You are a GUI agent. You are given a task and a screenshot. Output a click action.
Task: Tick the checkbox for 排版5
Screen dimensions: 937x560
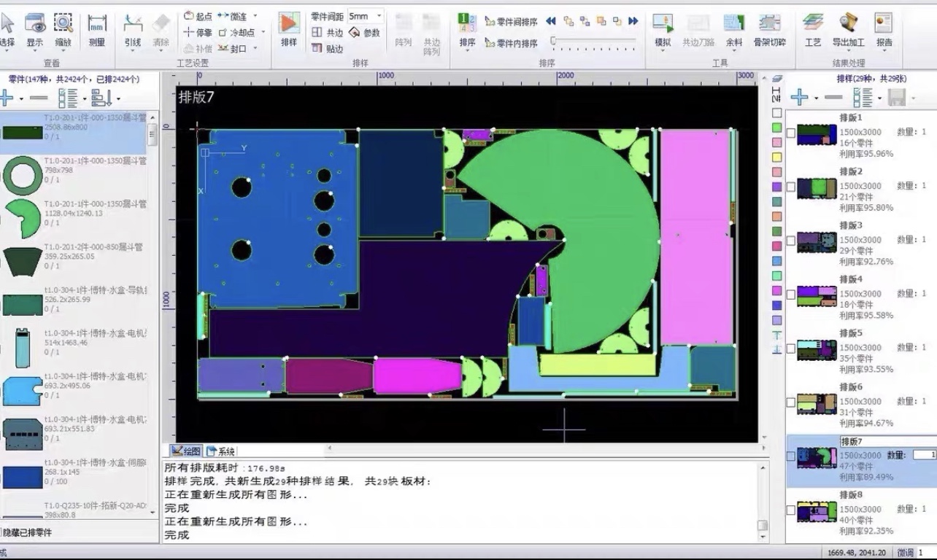point(790,349)
